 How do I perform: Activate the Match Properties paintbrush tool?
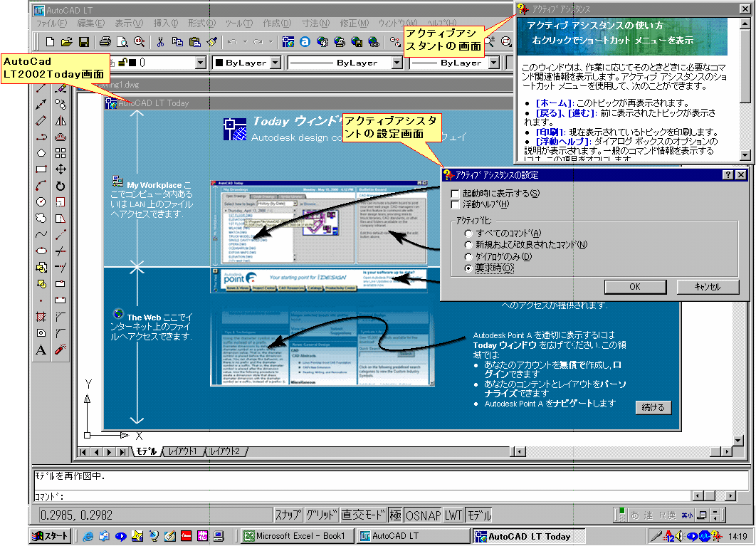(212, 42)
